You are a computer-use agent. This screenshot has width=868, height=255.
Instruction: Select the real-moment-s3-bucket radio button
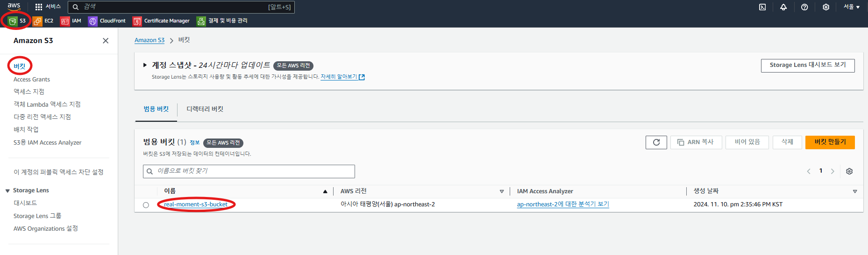(x=146, y=205)
